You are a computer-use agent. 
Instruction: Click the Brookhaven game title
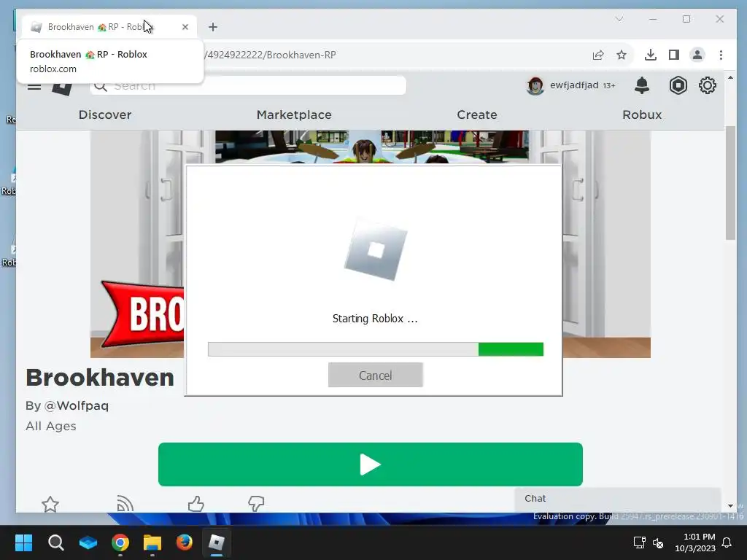tap(100, 378)
